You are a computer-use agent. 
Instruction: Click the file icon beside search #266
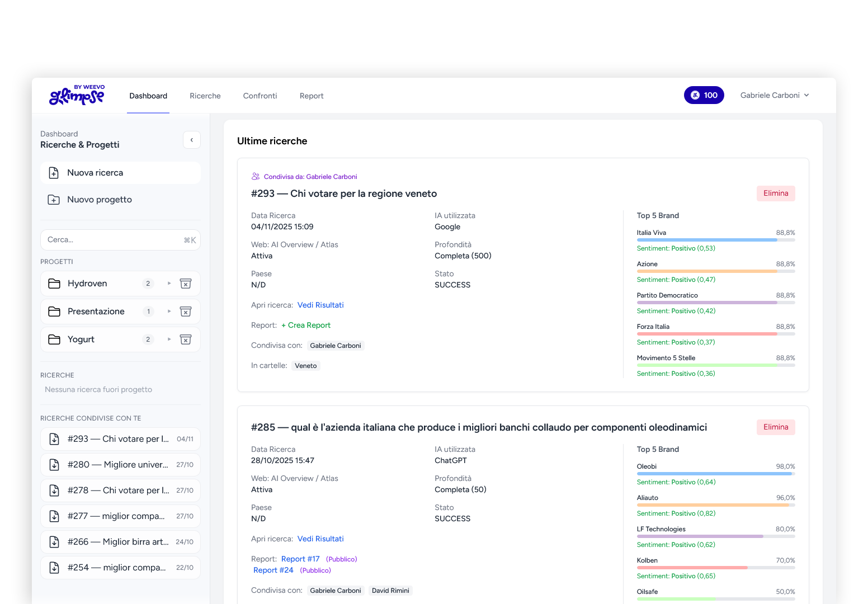tap(54, 542)
